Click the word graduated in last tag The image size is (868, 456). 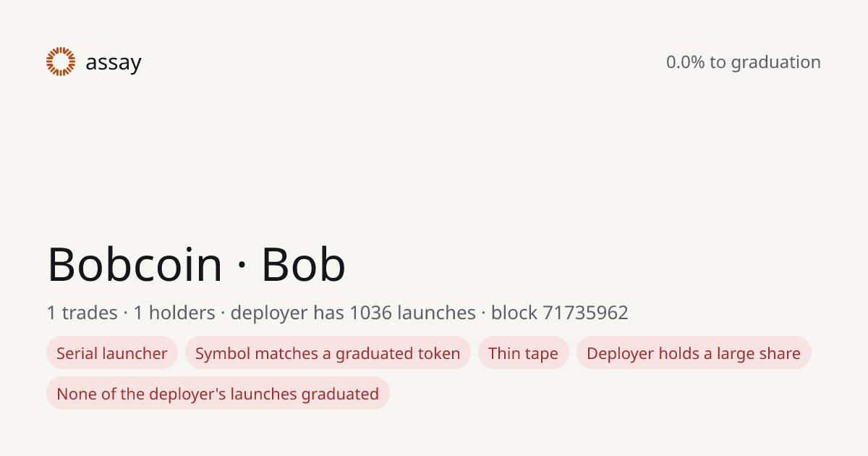[x=340, y=394]
